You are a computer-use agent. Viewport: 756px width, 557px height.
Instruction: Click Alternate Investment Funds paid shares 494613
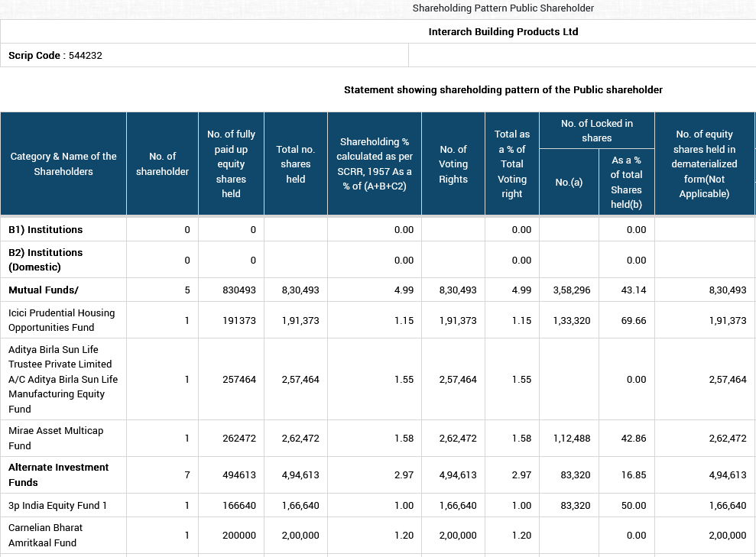pyautogui.click(x=239, y=475)
